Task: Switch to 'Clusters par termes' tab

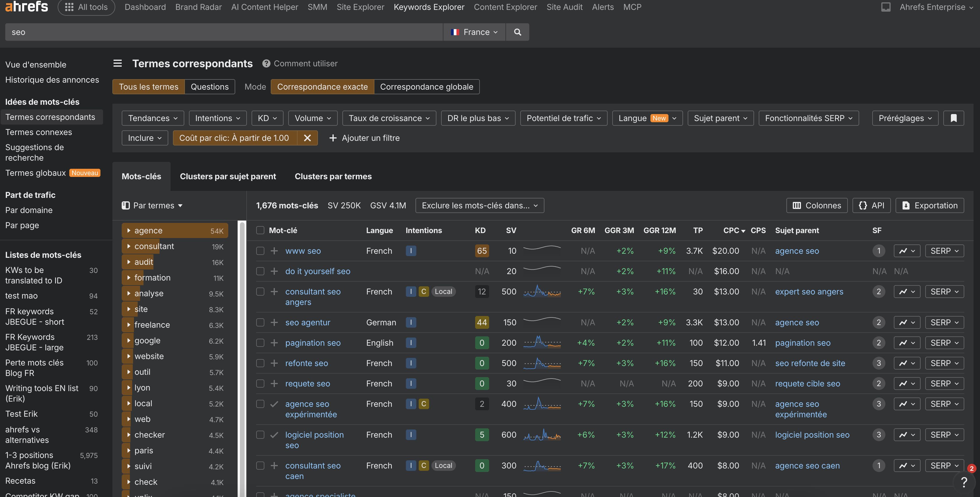Action: pyautogui.click(x=333, y=176)
